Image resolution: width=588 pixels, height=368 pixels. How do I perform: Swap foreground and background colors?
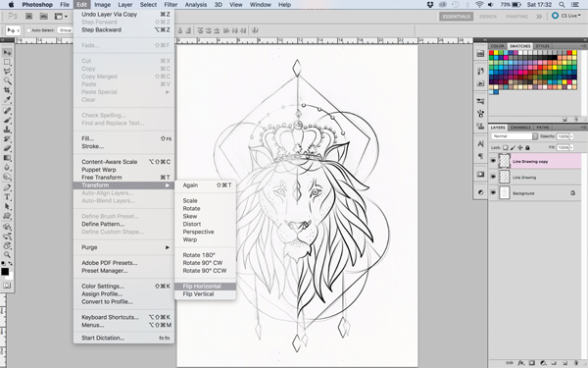tap(10, 264)
